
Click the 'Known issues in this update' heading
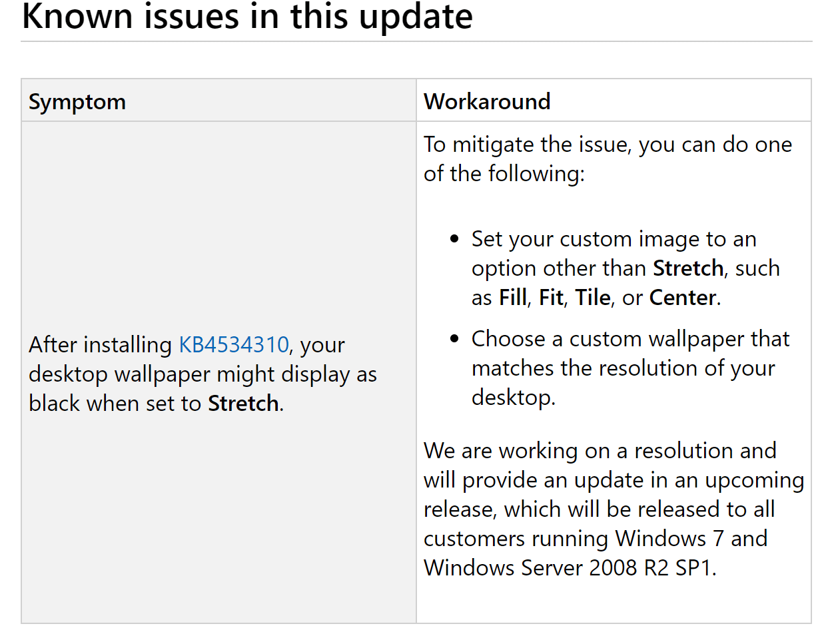pos(247,16)
